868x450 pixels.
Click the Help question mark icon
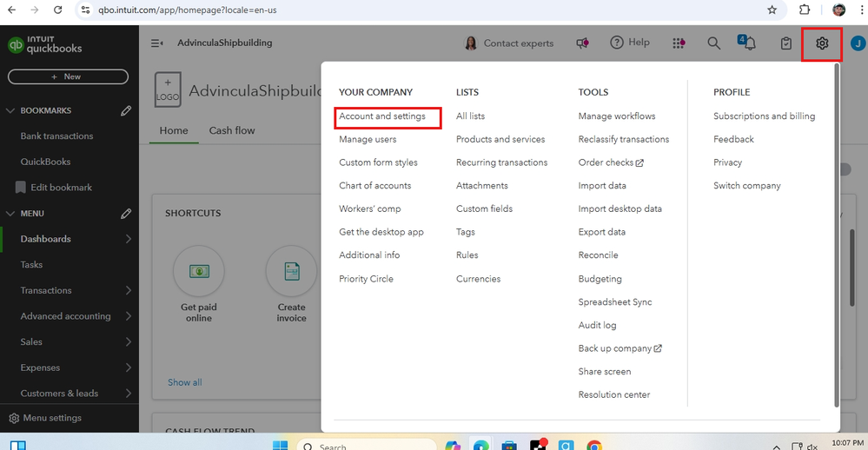(617, 43)
